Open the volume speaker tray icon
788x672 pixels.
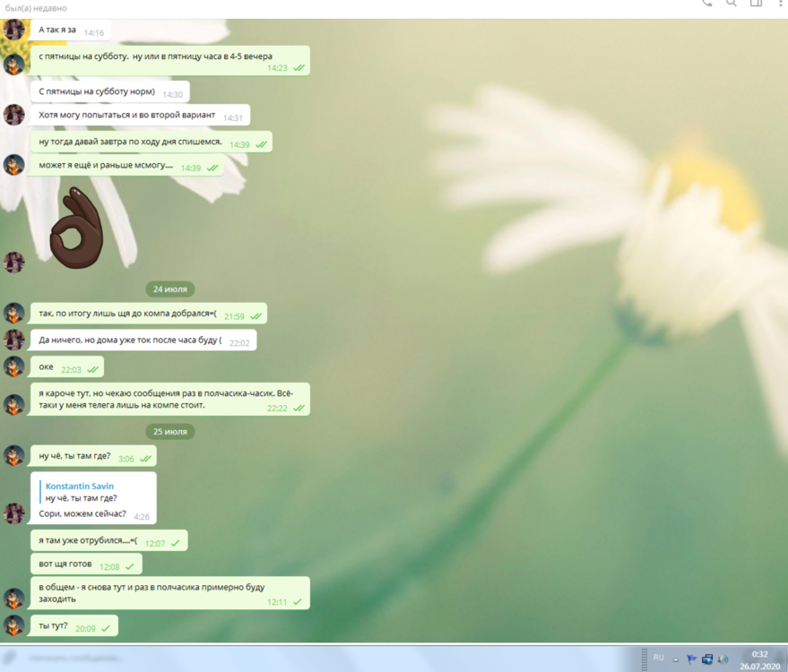click(x=723, y=659)
